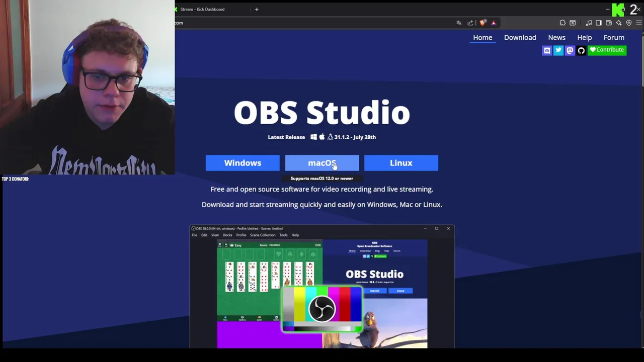644x362 pixels.
Task: Click the Latest Release label
Action: pos(286,137)
